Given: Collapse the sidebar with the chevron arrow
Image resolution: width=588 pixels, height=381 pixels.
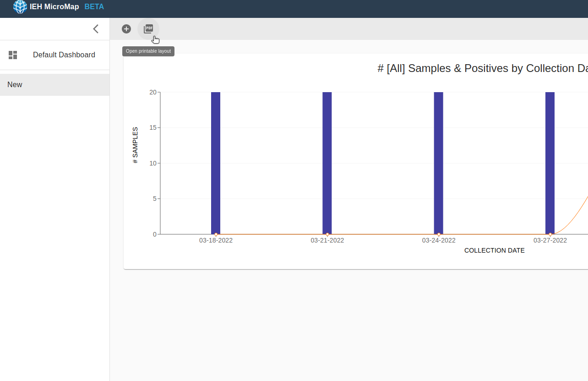Looking at the screenshot, I should click(96, 29).
